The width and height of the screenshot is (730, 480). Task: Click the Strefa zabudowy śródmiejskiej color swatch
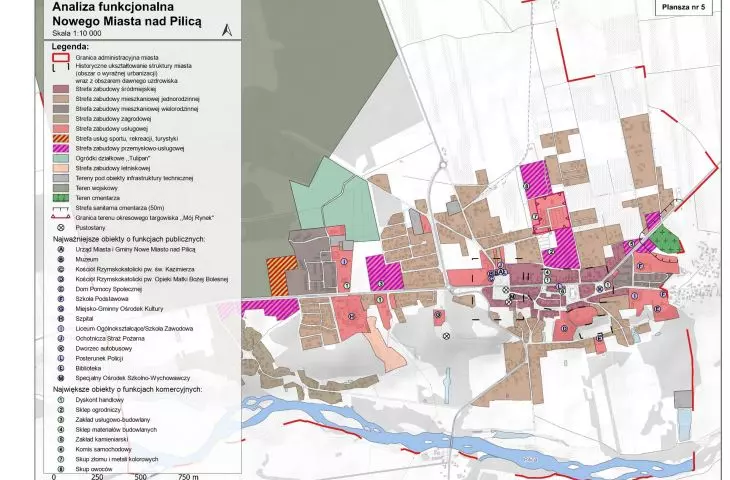click(x=61, y=89)
